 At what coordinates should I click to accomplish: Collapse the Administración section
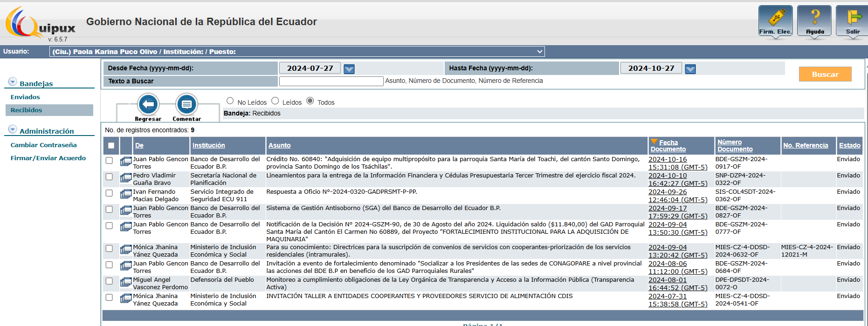click(13, 129)
